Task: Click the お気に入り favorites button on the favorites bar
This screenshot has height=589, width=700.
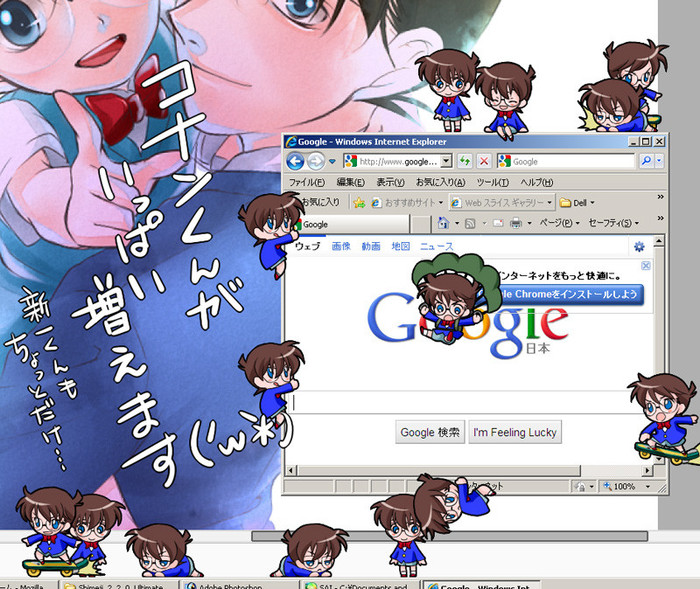Action: point(320,202)
